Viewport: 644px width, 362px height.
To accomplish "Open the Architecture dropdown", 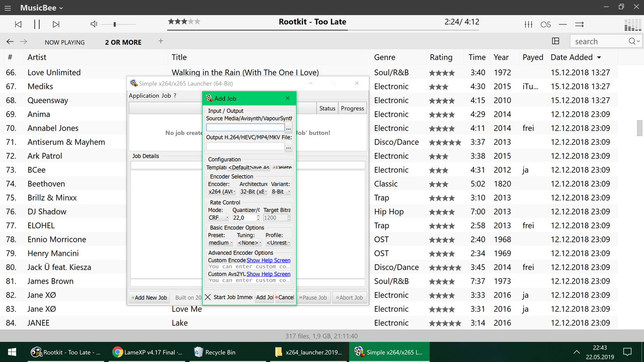I will [253, 192].
